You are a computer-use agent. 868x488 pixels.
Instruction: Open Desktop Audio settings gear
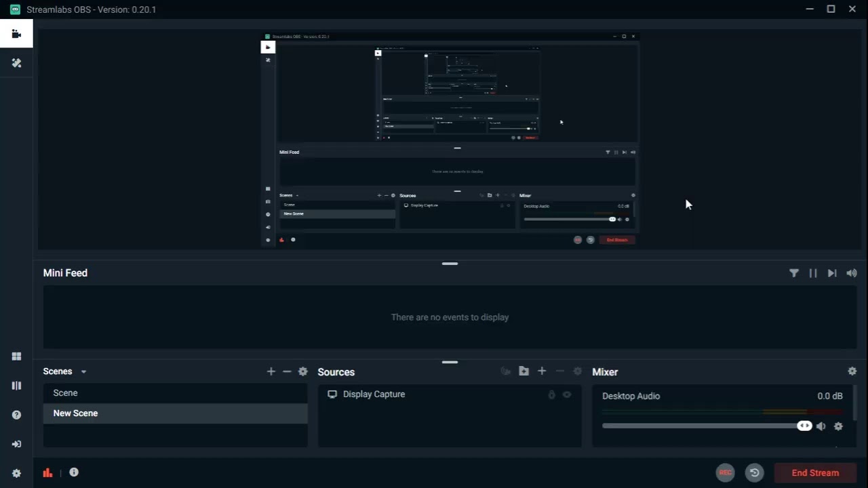838,426
